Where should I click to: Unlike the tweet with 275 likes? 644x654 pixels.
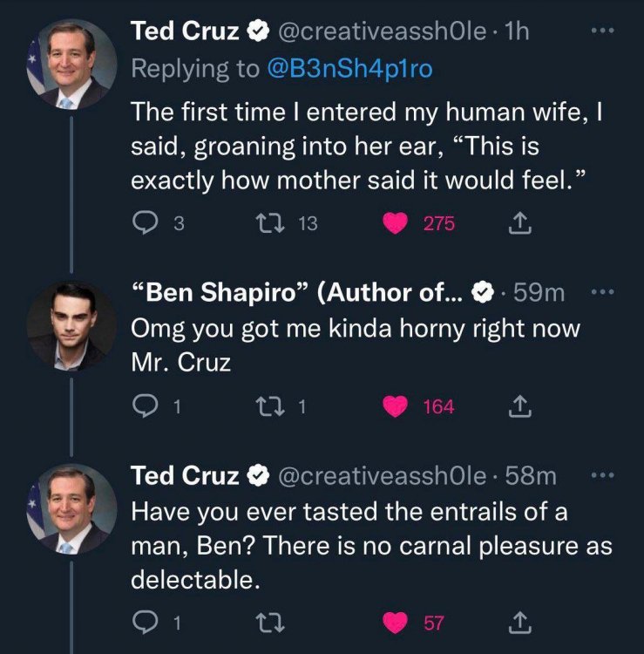click(x=398, y=224)
